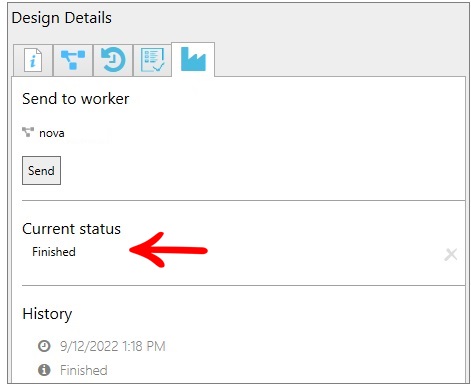
Task: Click the info icon beside Finished history
Action: point(44,370)
